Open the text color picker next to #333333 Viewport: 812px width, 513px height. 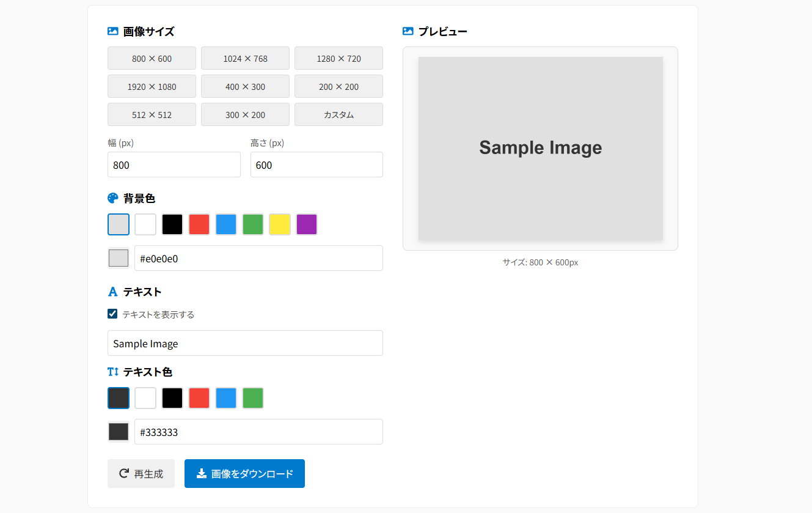pyautogui.click(x=119, y=432)
